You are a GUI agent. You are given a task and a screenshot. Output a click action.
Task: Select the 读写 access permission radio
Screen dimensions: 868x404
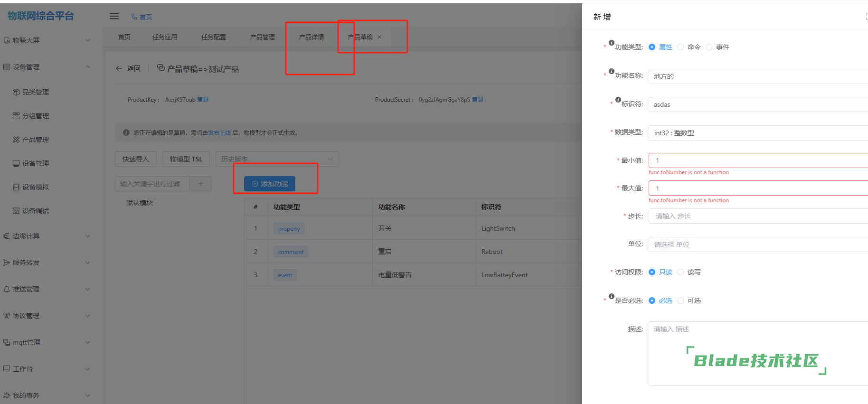click(x=680, y=272)
